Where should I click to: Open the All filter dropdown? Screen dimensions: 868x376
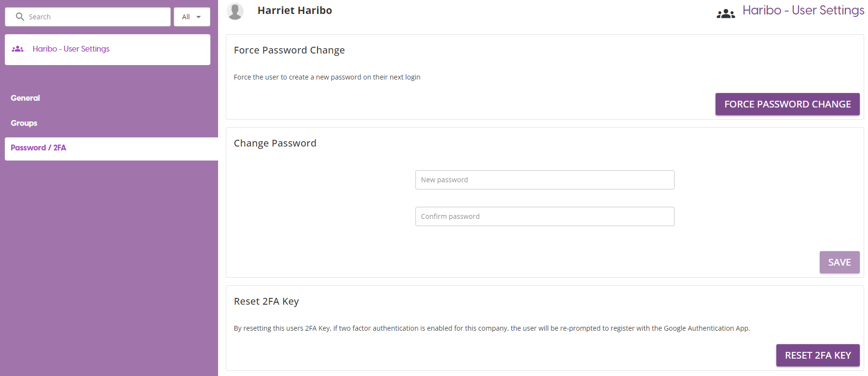tap(192, 17)
